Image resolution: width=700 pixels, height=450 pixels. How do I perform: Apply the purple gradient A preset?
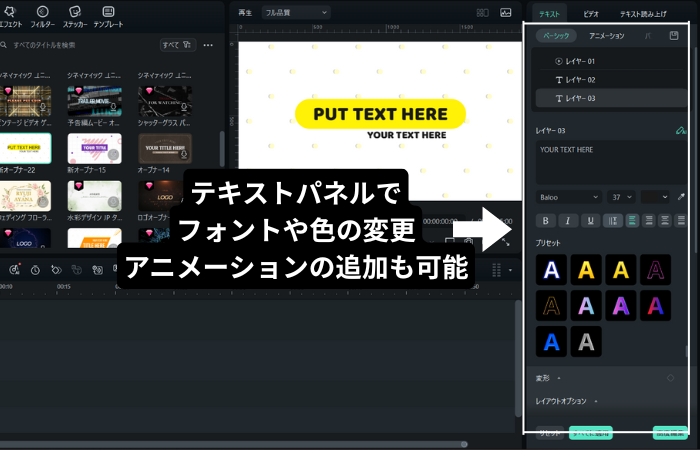(x=621, y=306)
